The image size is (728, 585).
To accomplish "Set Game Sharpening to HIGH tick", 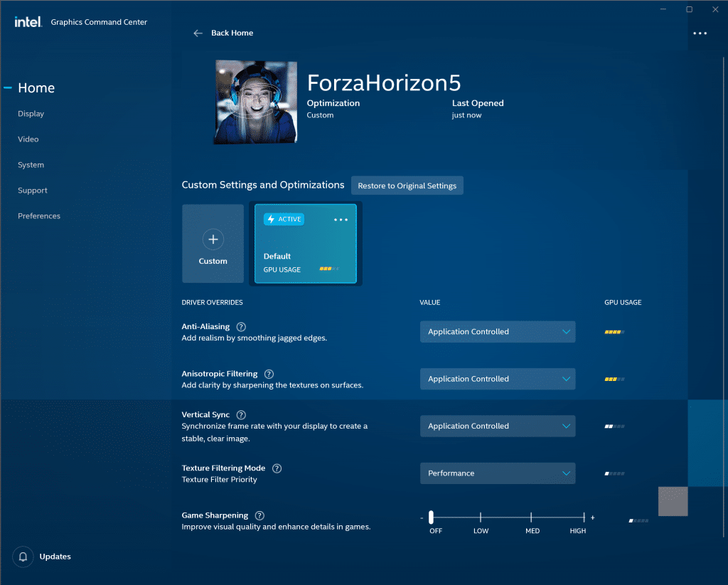I will (x=584, y=517).
